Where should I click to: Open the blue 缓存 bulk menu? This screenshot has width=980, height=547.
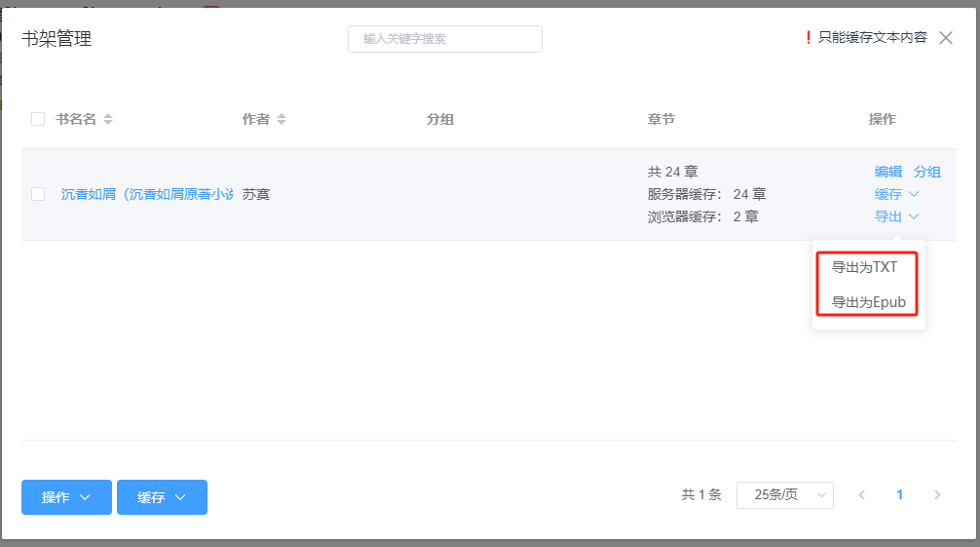[x=162, y=497]
